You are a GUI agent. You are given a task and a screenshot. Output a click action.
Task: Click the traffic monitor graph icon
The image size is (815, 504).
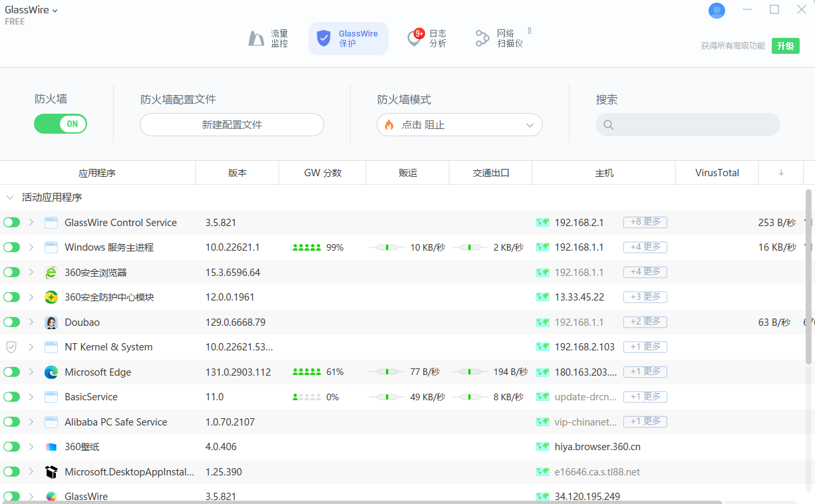point(256,39)
